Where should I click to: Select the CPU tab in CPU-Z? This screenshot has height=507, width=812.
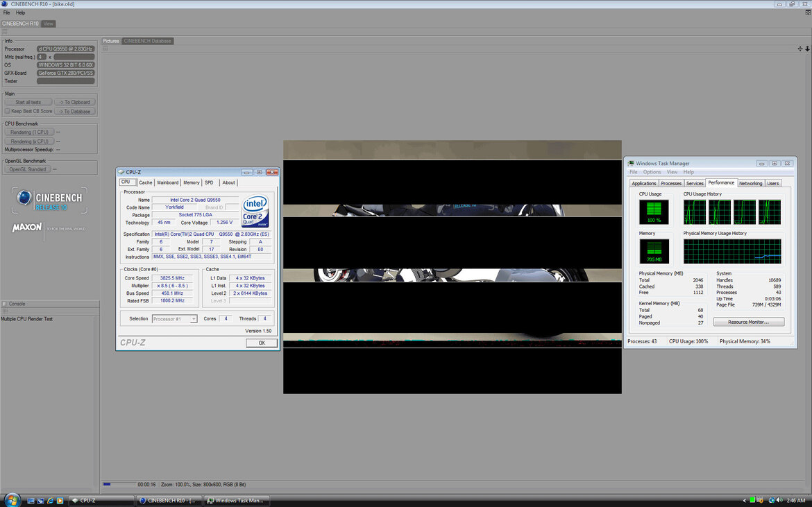click(128, 182)
